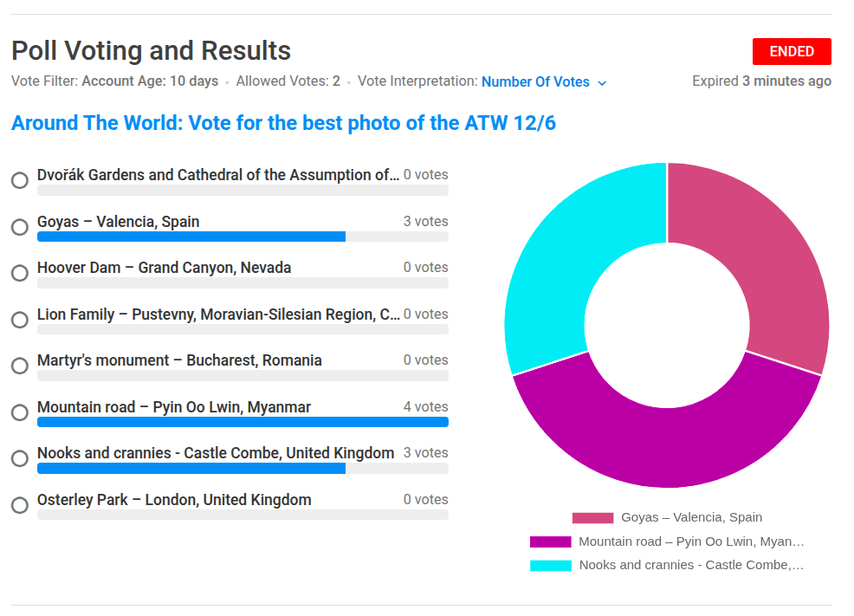Toggle Goyas pink legend swatch
Screen dimensions: 854x616
pos(592,518)
